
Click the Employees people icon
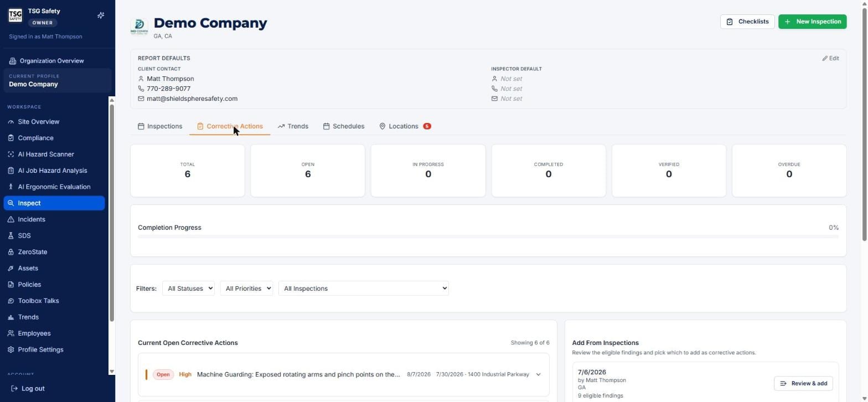[x=11, y=333]
